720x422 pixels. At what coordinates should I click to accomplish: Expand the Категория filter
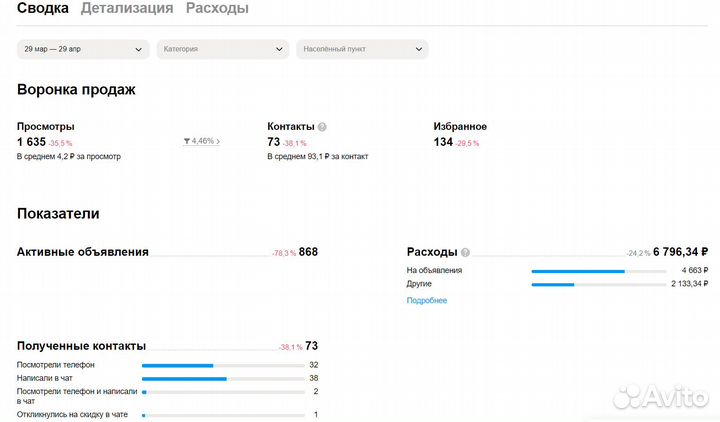click(222, 49)
